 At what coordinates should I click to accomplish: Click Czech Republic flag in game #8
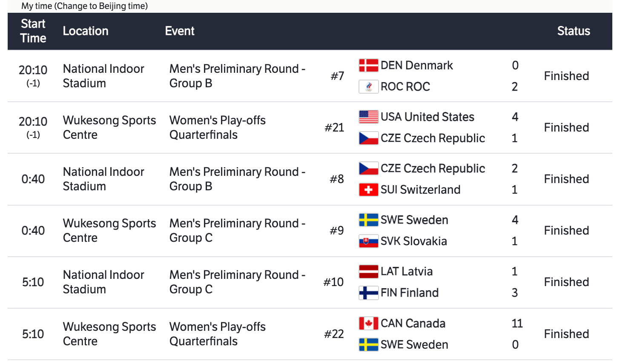tap(368, 169)
